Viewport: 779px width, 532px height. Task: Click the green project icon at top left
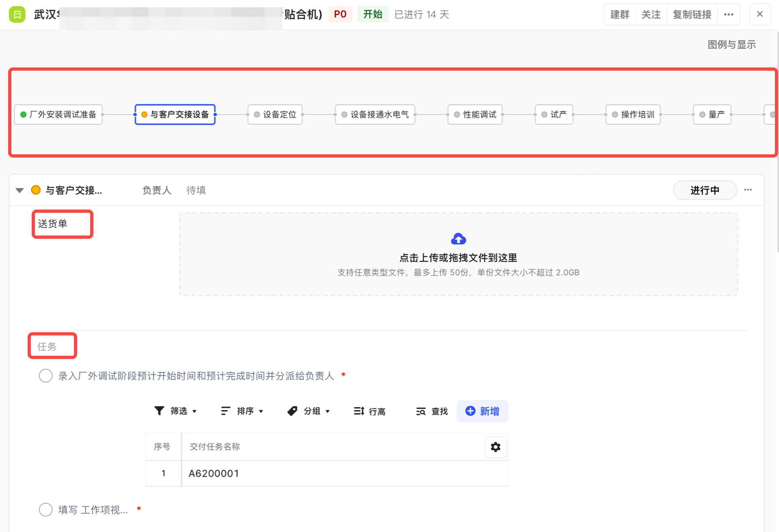point(17,15)
